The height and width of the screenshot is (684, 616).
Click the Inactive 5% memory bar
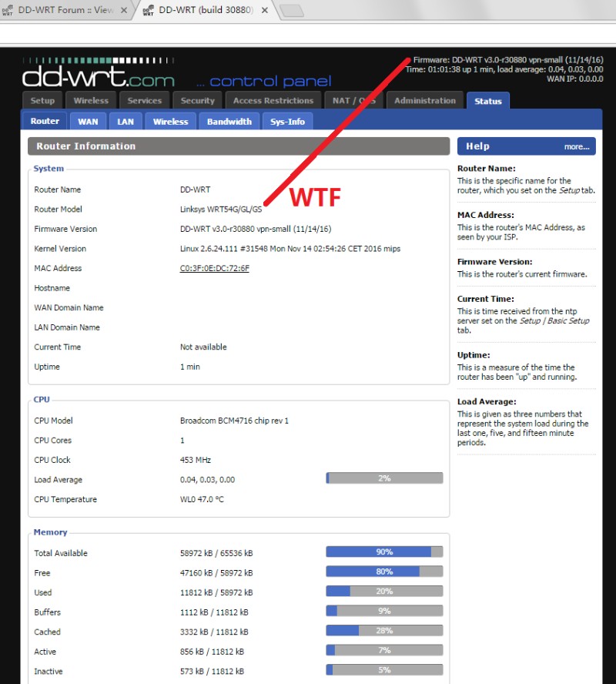(384, 669)
